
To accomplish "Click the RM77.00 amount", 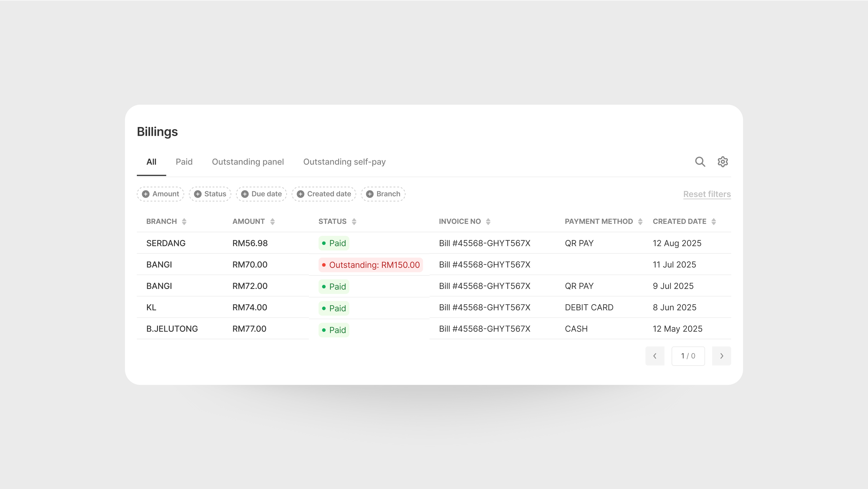I will click(x=249, y=329).
